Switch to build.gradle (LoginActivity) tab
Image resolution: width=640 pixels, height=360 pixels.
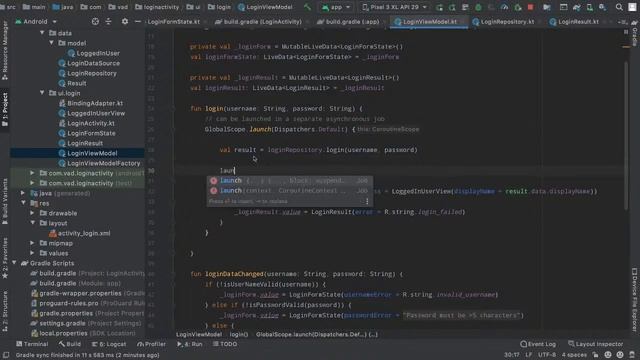coord(259,22)
